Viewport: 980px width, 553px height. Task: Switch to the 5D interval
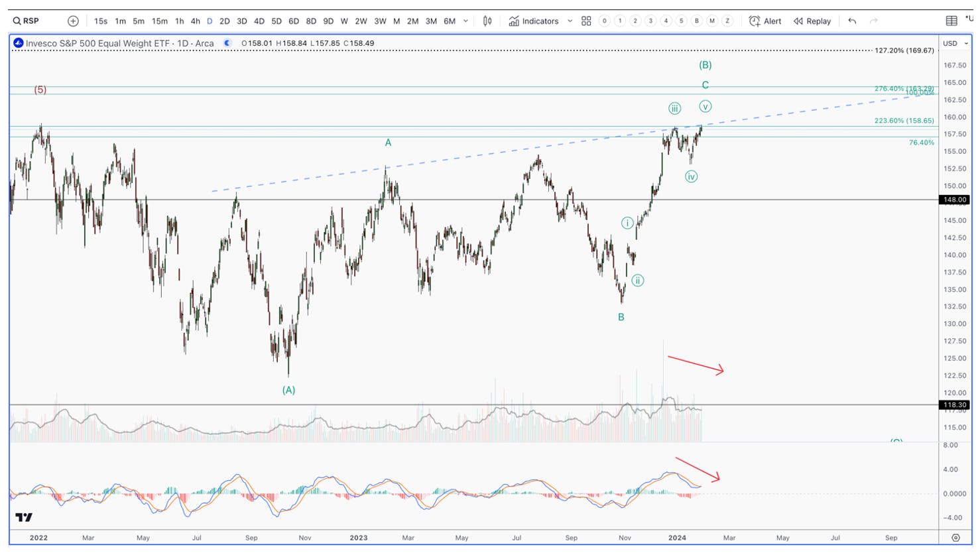[x=276, y=21]
